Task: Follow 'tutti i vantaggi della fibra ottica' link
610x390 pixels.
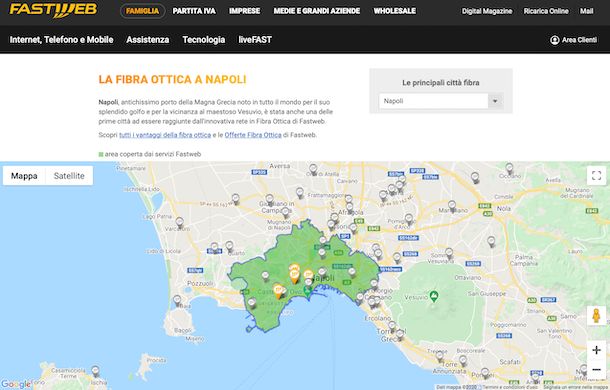Action: 165,135
